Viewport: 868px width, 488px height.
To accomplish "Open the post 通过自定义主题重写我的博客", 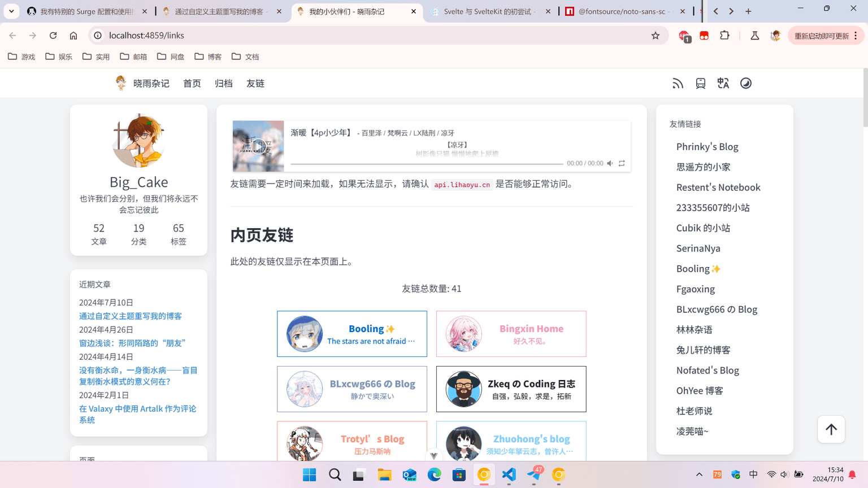I will 131,316.
